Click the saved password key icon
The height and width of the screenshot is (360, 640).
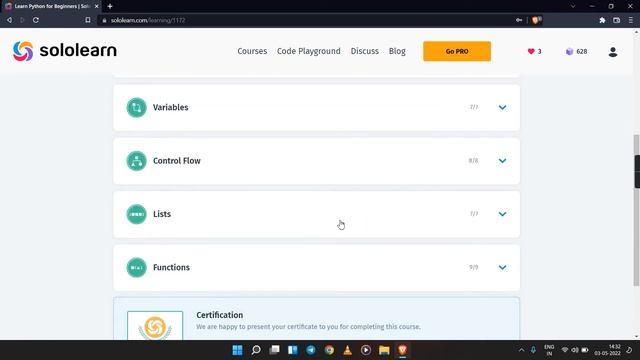pyautogui.click(x=519, y=20)
